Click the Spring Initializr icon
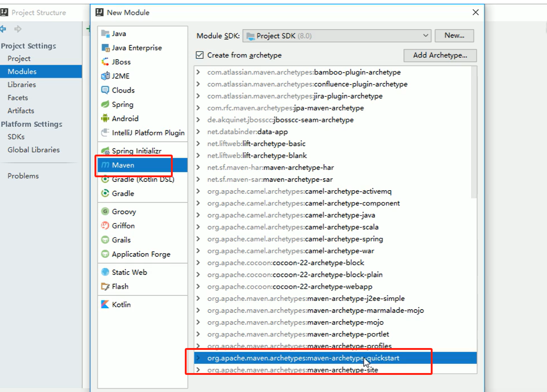Screen dimensions: 547x392 pos(105,151)
